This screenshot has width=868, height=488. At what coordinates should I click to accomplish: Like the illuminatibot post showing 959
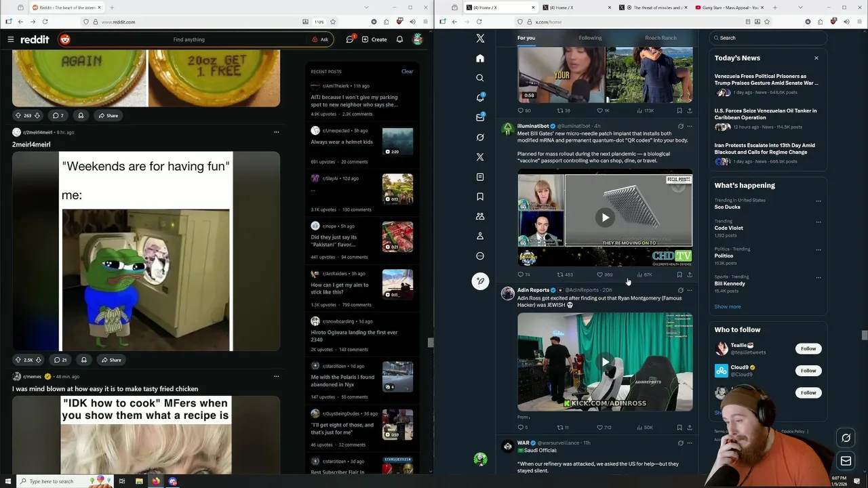click(x=604, y=274)
